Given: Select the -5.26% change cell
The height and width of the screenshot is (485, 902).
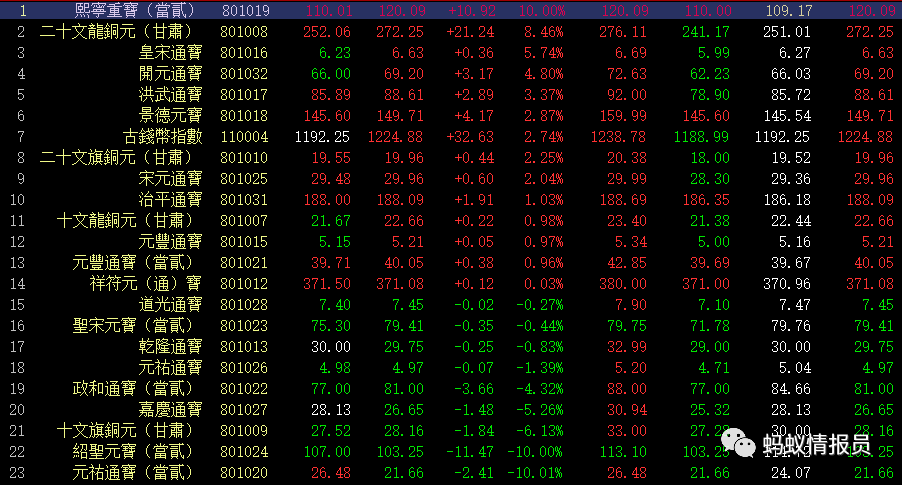Looking at the screenshot, I should tap(540, 410).
